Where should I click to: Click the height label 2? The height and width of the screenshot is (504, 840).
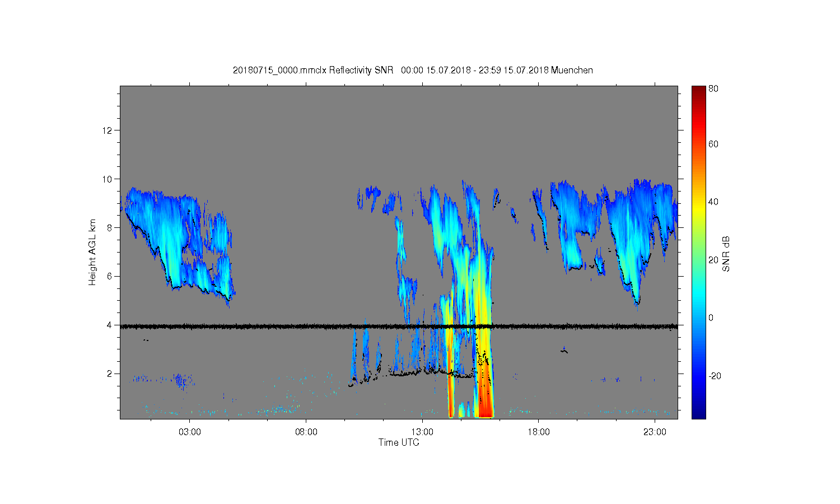(110, 374)
